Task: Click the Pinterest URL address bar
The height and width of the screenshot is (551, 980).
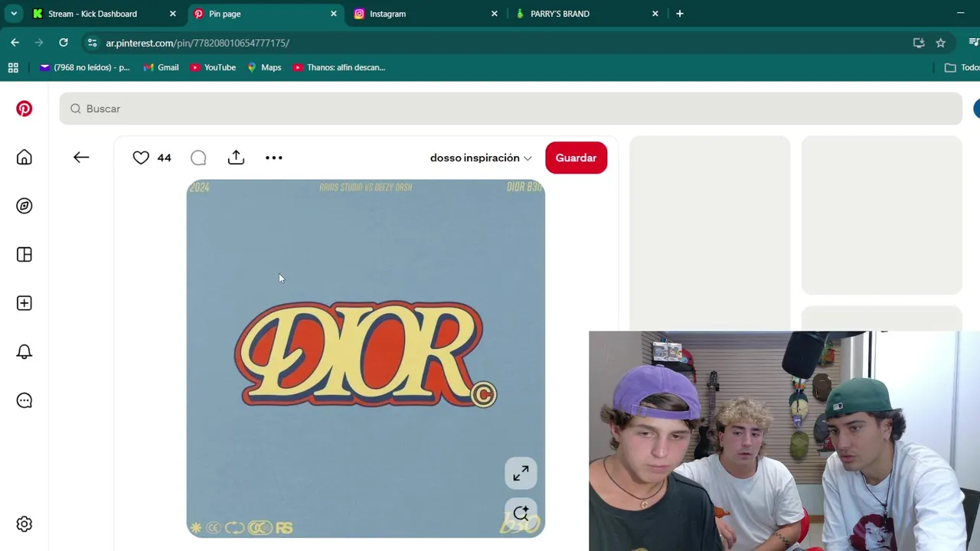Action: pyautogui.click(x=198, y=43)
